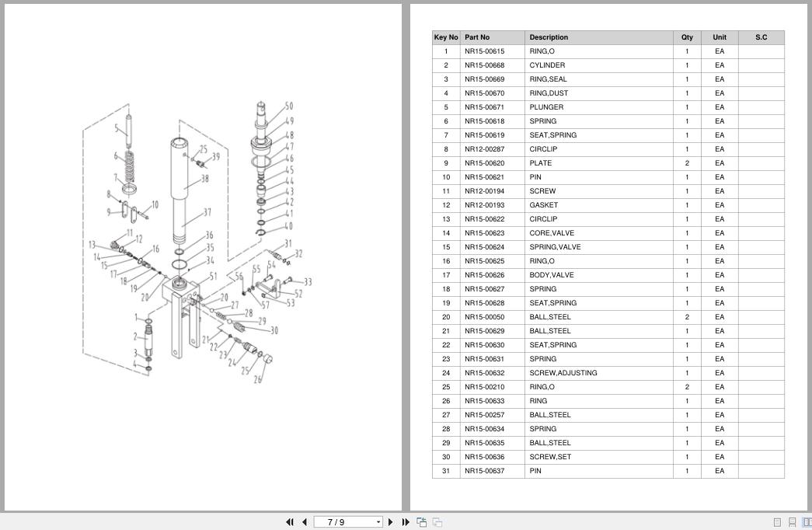Click the previous view navigation icon

421,522
